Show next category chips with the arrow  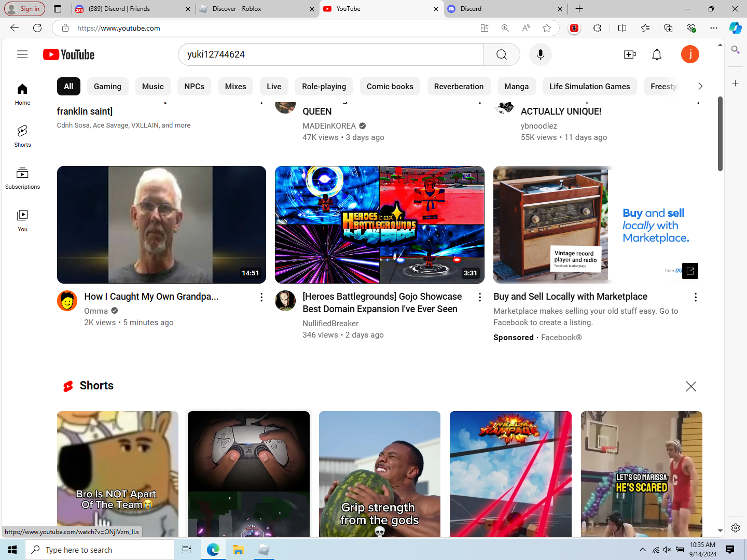coord(700,87)
